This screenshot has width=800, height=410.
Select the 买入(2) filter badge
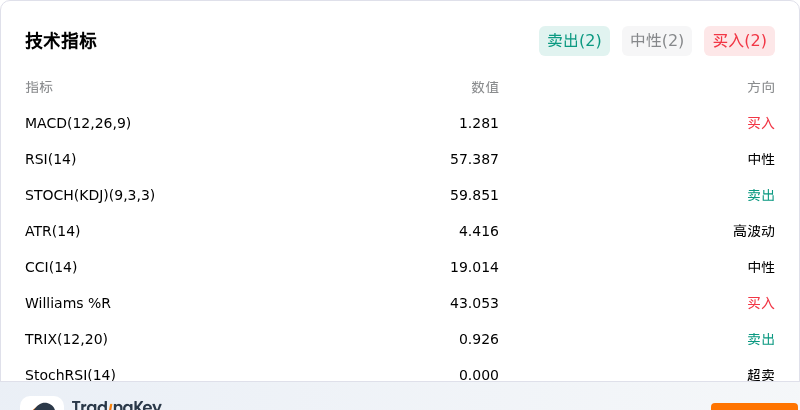pos(740,41)
